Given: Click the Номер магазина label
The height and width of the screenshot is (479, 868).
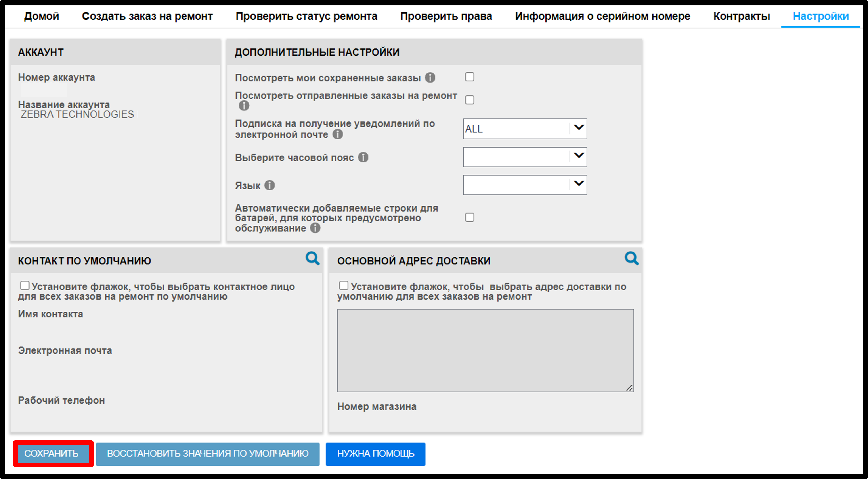Looking at the screenshot, I should 377,406.
